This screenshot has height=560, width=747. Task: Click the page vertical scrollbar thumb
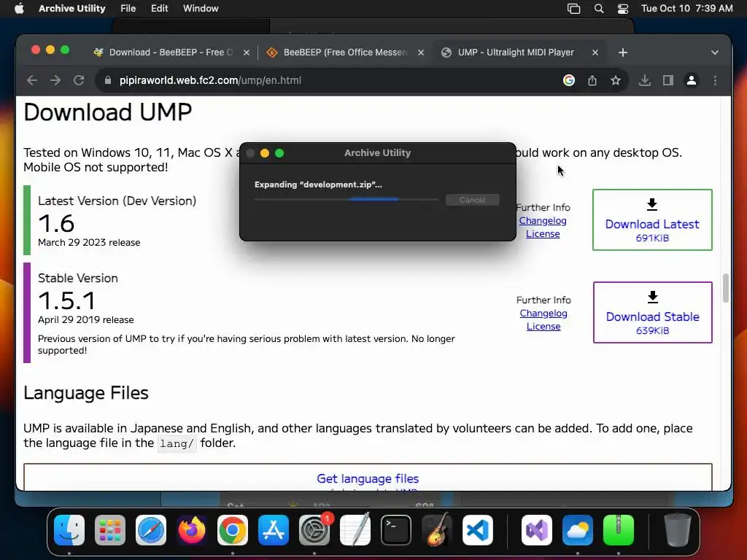tap(726, 287)
